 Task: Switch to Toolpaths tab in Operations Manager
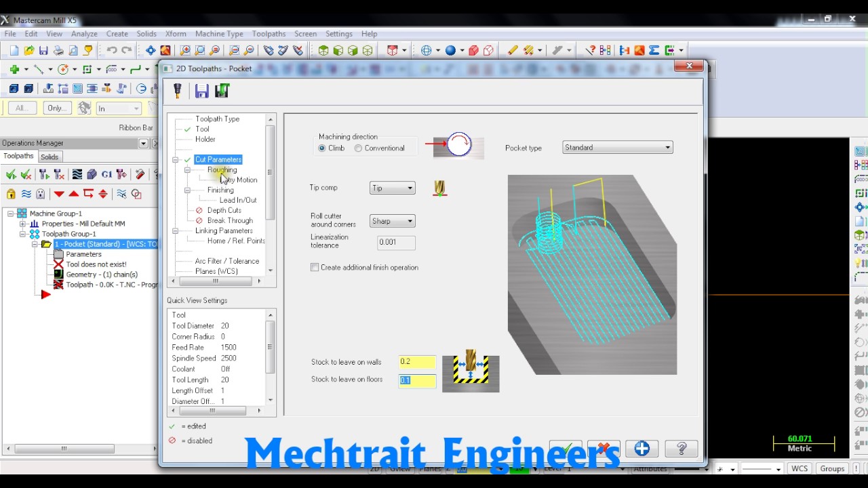point(18,156)
